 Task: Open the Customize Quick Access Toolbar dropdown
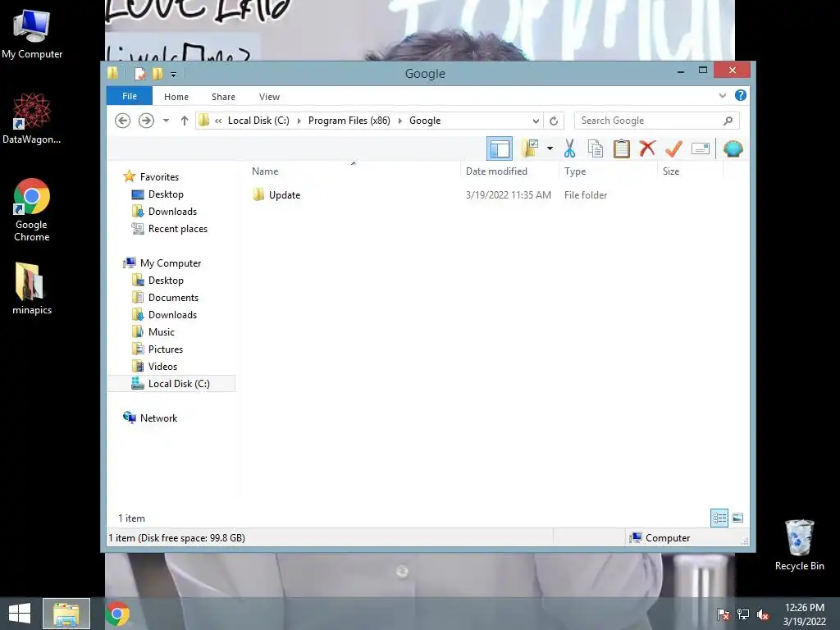[174, 75]
